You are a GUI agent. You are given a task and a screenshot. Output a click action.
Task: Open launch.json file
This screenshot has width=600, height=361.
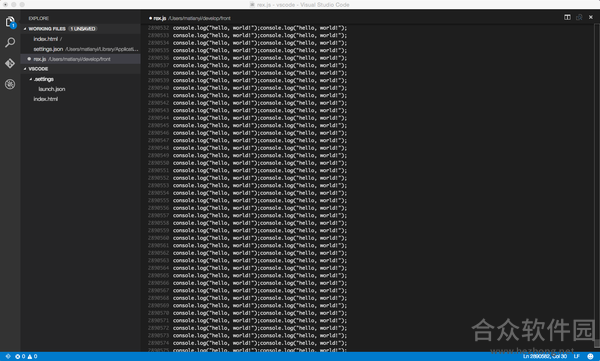click(52, 89)
